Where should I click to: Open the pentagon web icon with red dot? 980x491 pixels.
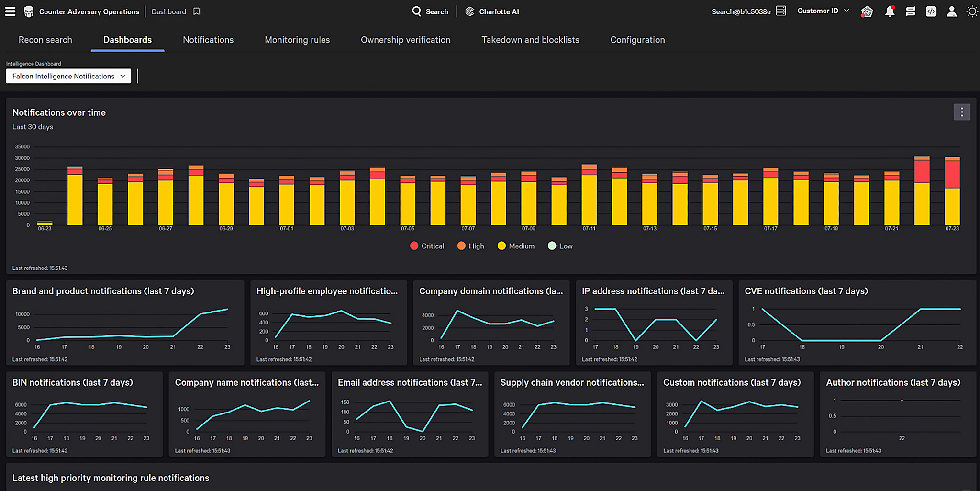867,11
